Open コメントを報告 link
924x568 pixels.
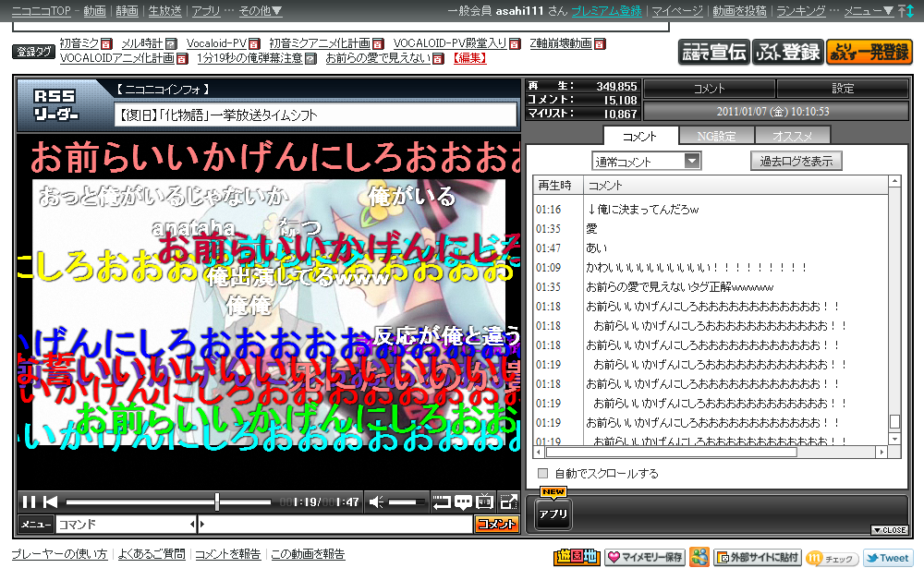227,554
